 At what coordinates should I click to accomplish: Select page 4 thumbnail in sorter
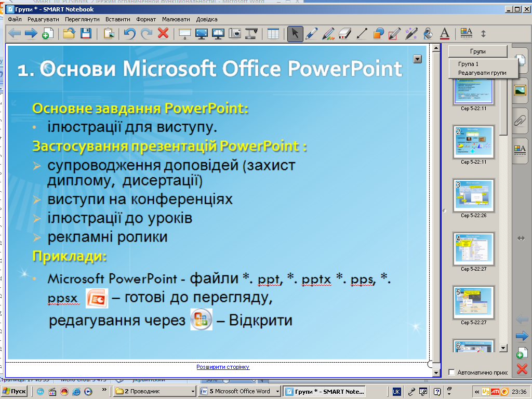click(x=474, y=249)
